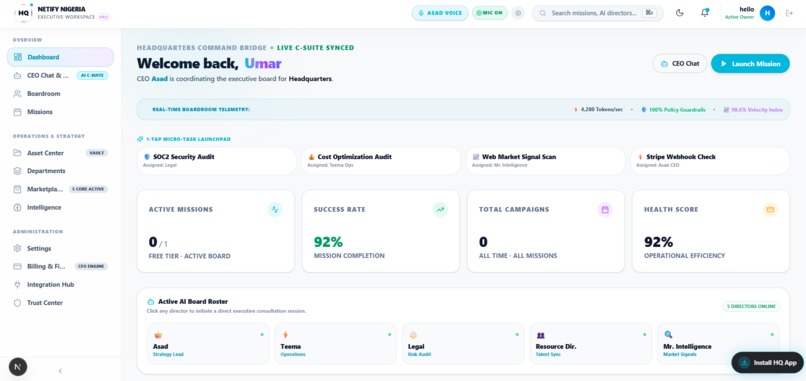Viewport: 806px width, 381px height.
Task: Open Teema Operations director card
Action: (336, 343)
